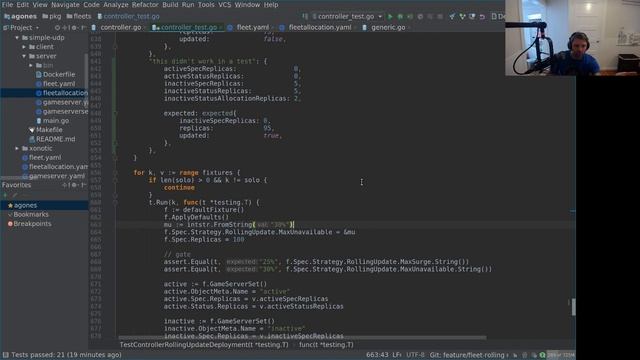This screenshot has width=640, height=360.
Task: Click func(t *testing.T) breadcrumb below editor
Action: 326,345
